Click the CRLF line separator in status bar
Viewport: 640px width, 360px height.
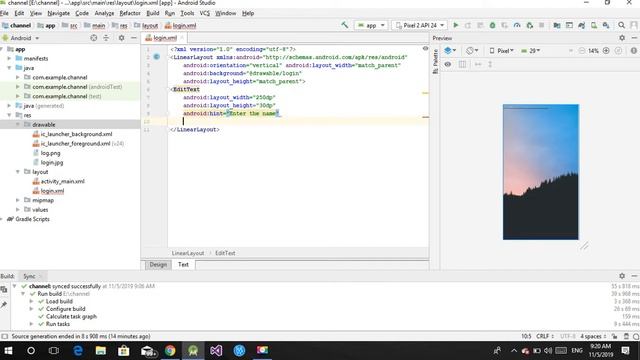tap(545, 336)
